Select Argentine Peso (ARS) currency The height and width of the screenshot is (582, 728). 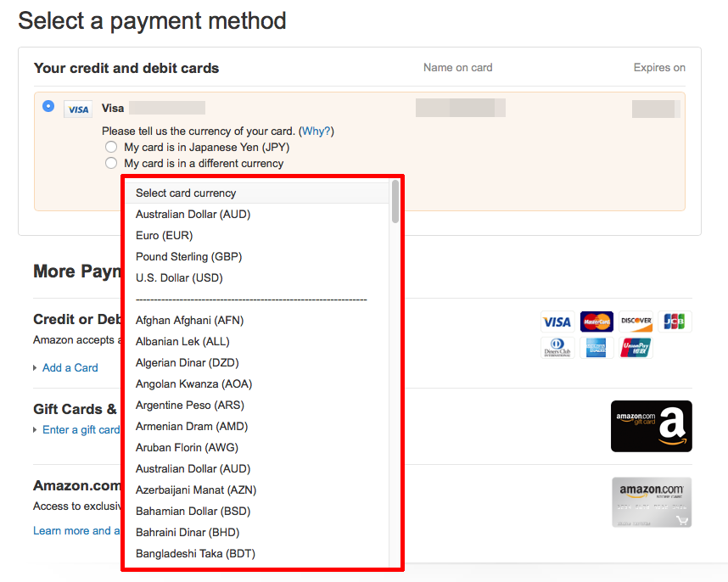257,406
